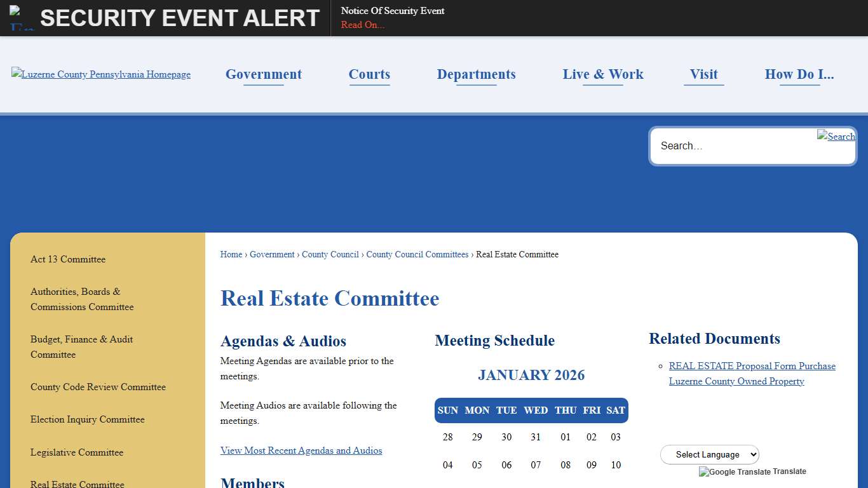Expand the Government navigation menu
Viewport: 868px width, 488px height.
pyautogui.click(x=263, y=74)
